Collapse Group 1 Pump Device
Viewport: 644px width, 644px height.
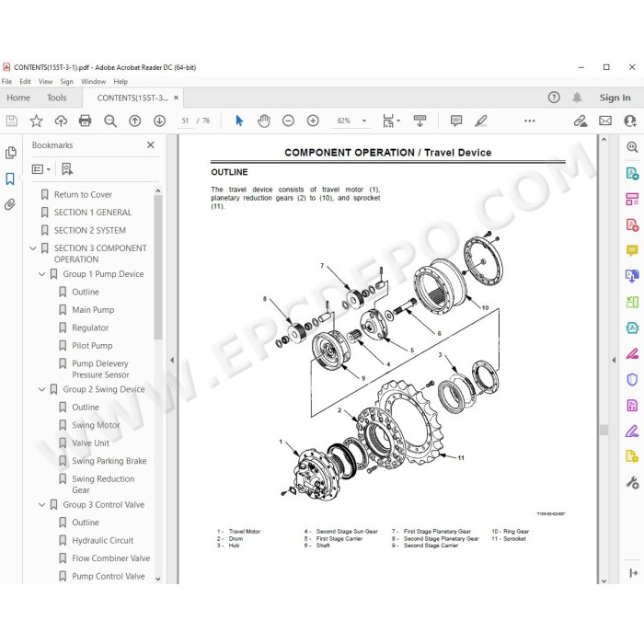point(42,274)
